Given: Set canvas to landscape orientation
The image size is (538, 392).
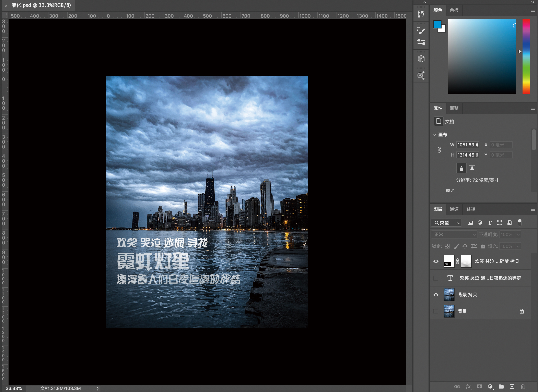Looking at the screenshot, I should [x=472, y=168].
